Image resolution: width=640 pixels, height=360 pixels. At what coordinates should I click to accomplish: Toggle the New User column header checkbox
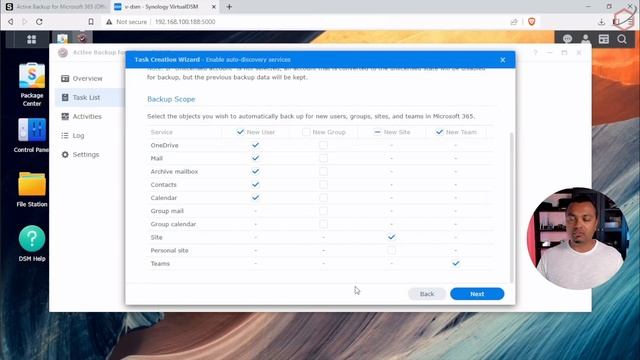point(240,132)
